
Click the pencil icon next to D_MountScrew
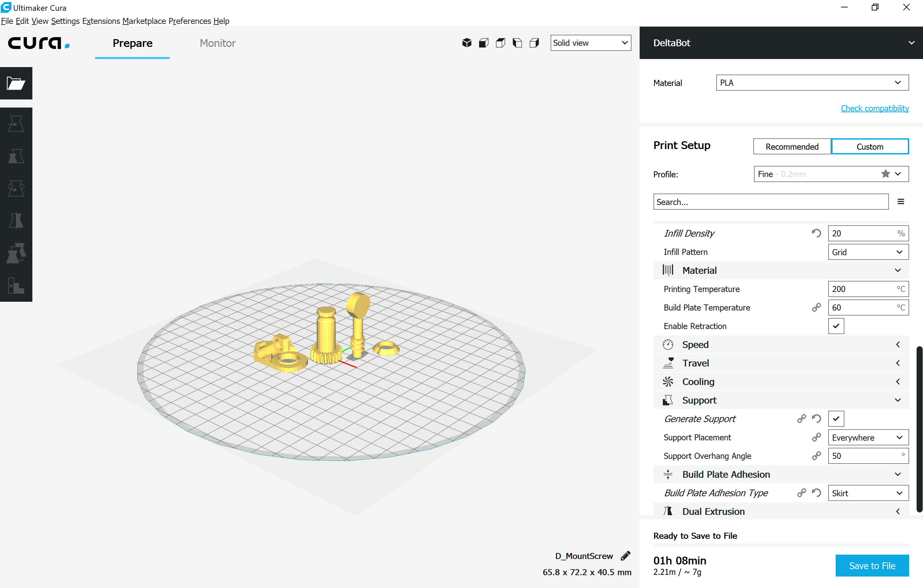click(625, 556)
